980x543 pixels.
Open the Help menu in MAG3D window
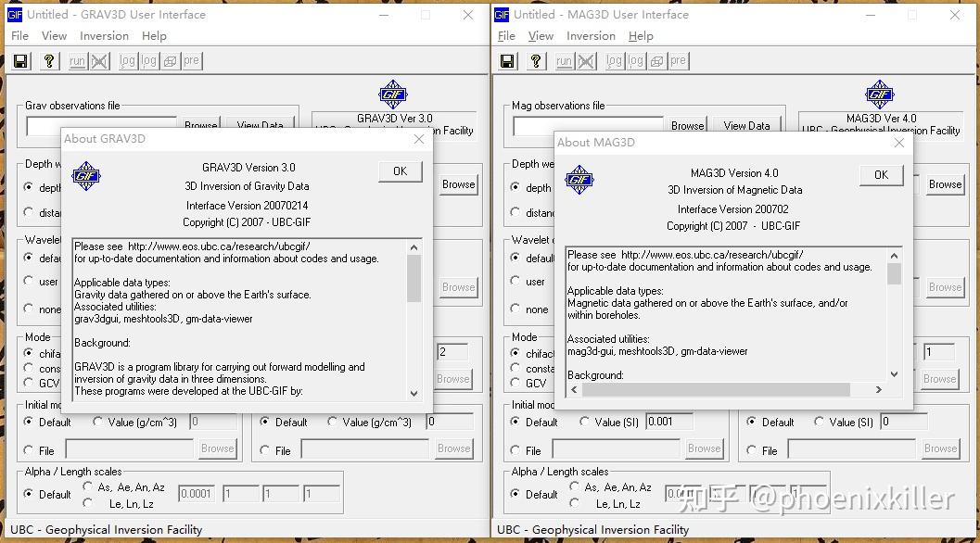point(641,36)
